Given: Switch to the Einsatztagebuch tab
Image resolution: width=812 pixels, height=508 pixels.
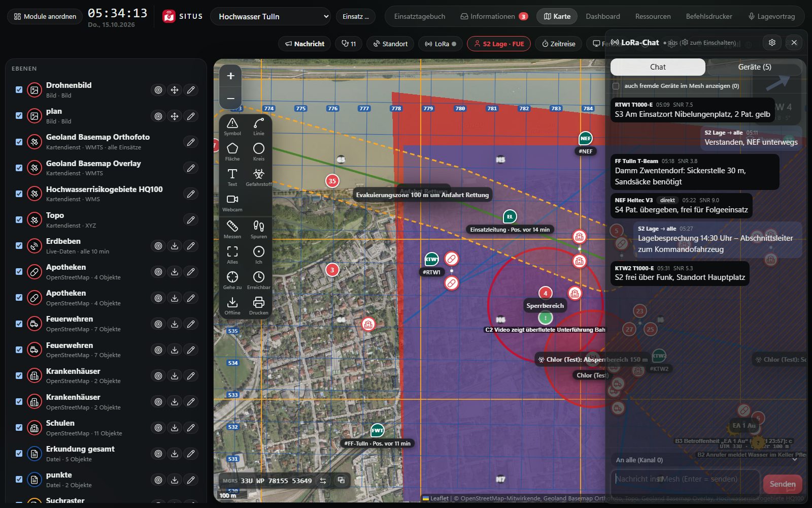Looking at the screenshot, I should [420, 16].
